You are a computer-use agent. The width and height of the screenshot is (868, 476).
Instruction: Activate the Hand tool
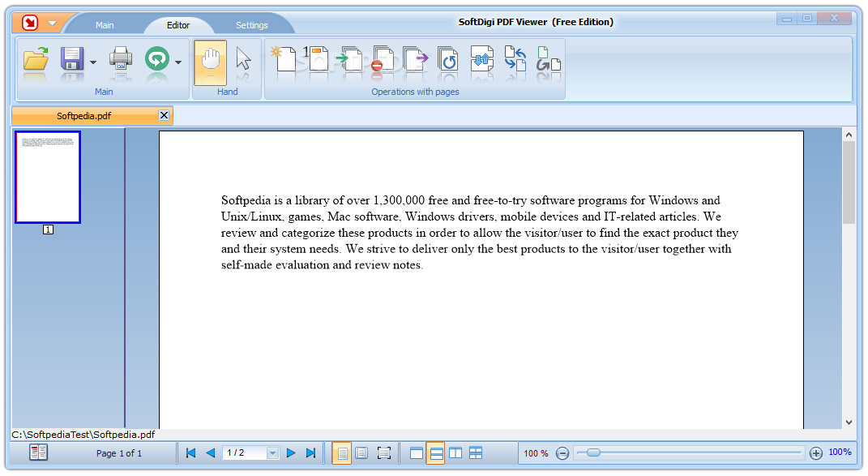[x=211, y=62]
